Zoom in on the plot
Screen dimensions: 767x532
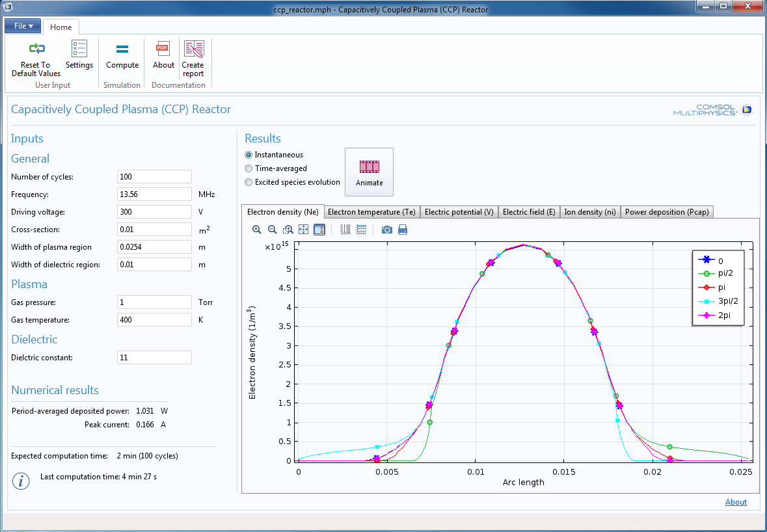click(257, 230)
